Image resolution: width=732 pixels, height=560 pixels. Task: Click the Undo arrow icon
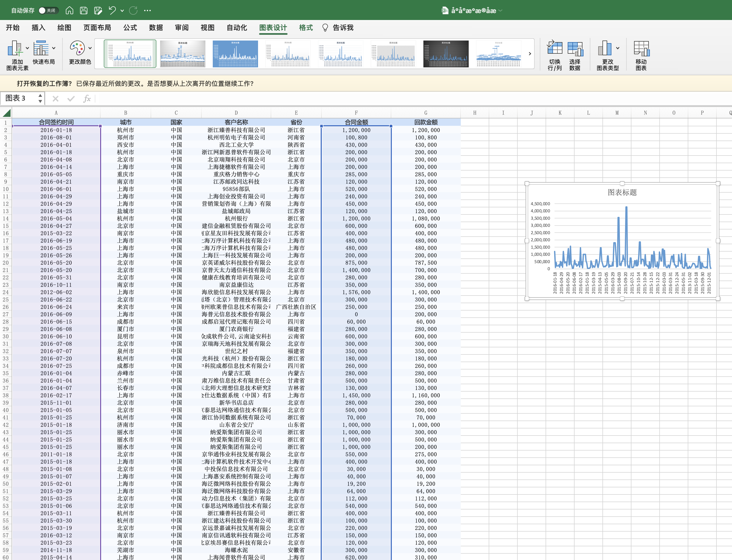112,10
